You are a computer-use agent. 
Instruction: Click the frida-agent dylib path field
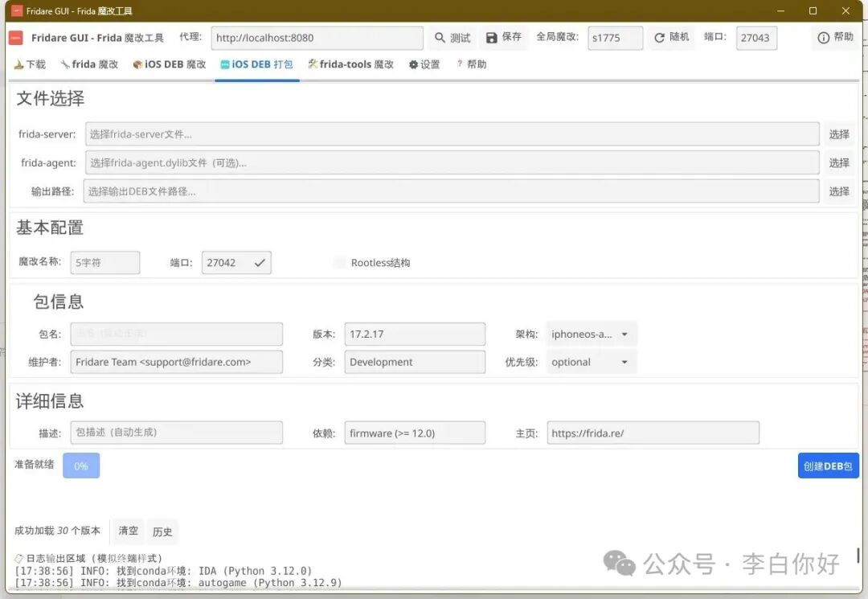pyautogui.click(x=452, y=162)
